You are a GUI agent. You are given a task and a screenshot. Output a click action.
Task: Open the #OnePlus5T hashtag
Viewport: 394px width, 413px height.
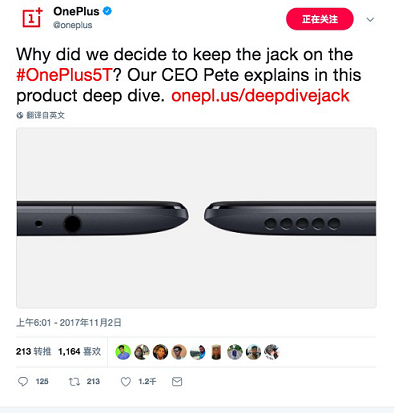coord(64,75)
